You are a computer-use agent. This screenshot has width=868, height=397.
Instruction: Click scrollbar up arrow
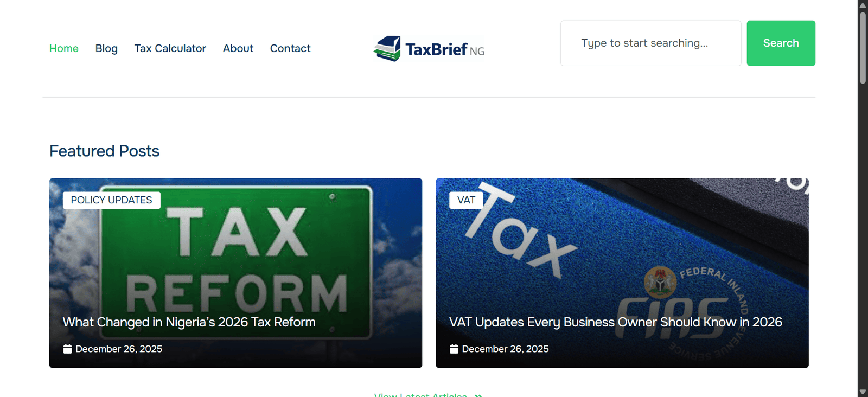click(863, 5)
